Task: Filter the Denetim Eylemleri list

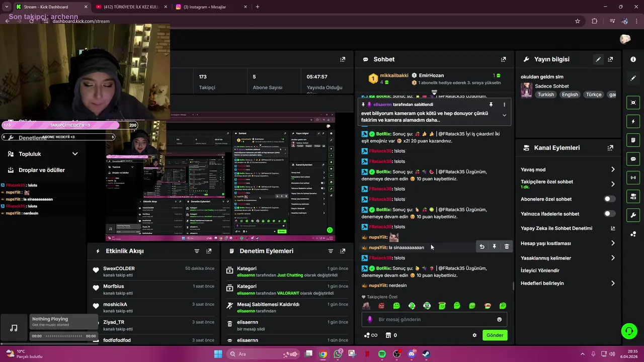Action: click(x=331, y=251)
